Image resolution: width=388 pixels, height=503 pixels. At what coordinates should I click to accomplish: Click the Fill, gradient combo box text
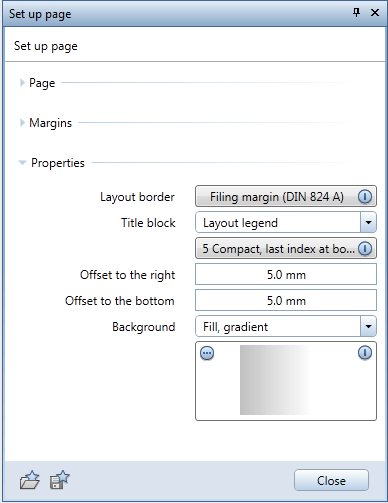[x=235, y=327]
